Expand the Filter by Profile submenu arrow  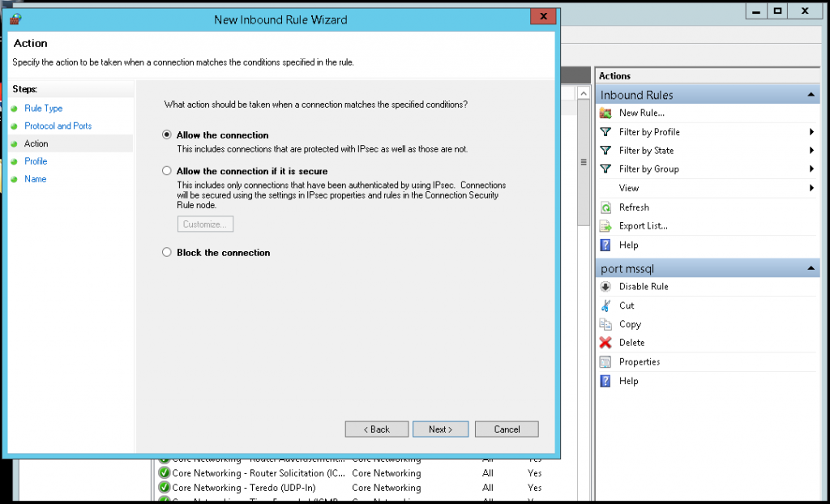(x=811, y=132)
